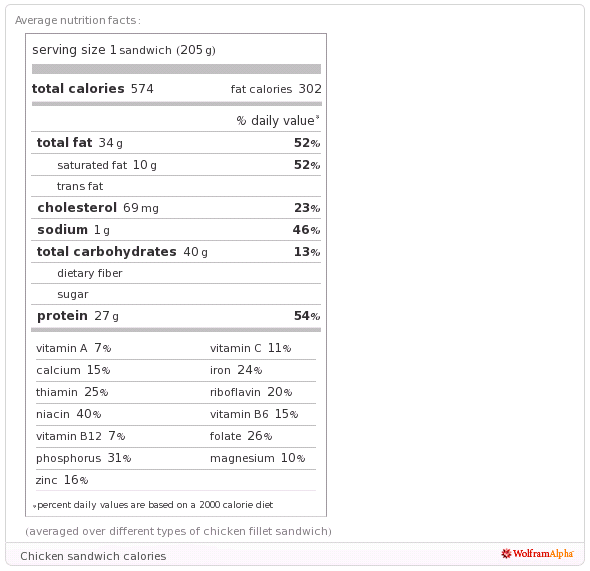This screenshot has width=590, height=571.
Task: Select the total carbohydrates 40 g row
Action: tap(176, 252)
